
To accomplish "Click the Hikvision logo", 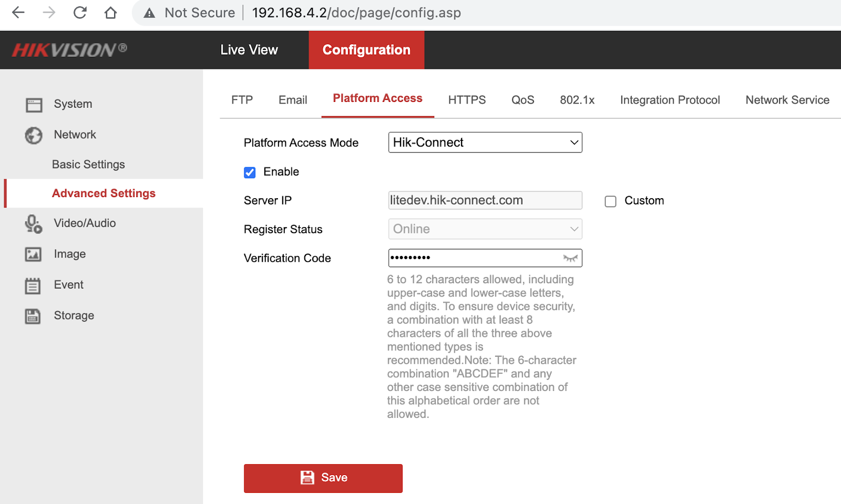I will (x=69, y=50).
